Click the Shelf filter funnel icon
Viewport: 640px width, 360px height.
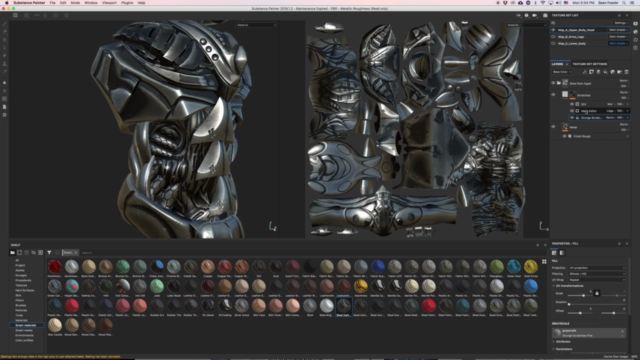pyautogui.click(x=49, y=253)
